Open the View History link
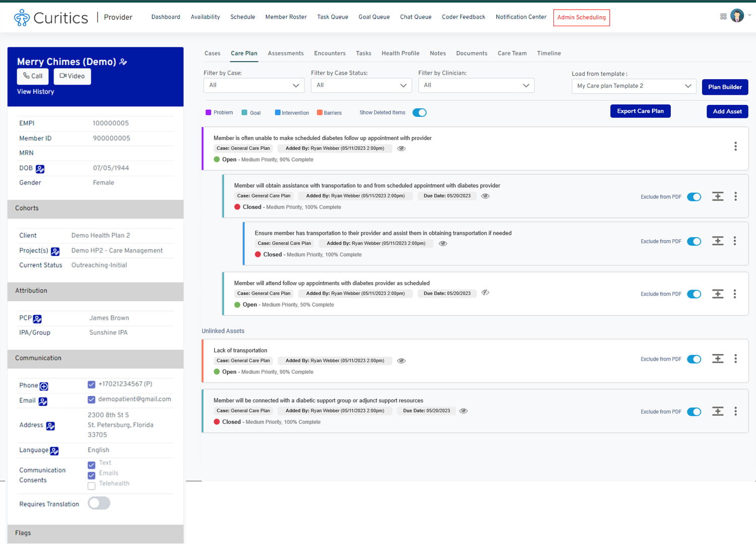Image resolution: width=756 pixels, height=544 pixels. tap(35, 92)
